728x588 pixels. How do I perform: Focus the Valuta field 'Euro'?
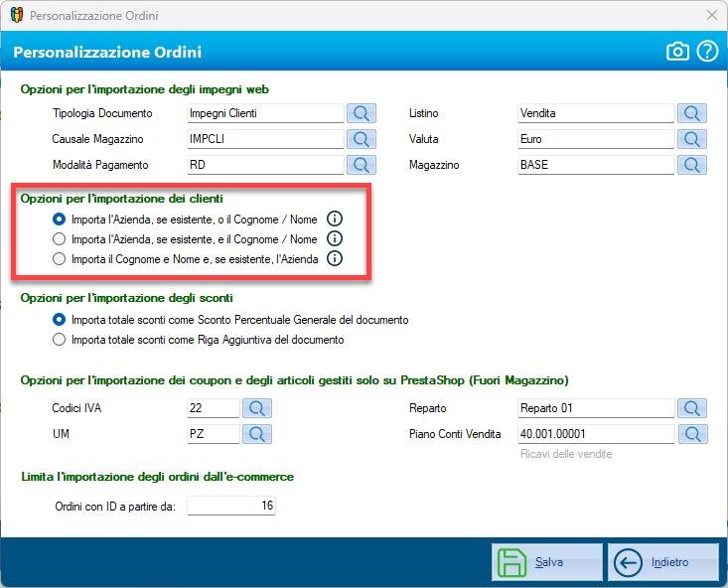[x=596, y=139]
